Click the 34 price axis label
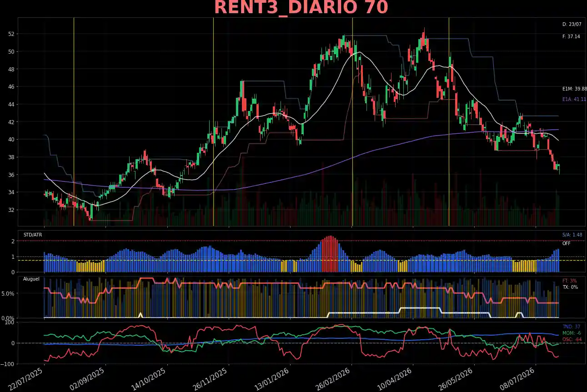The width and height of the screenshot is (587, 392). [11, 192]
